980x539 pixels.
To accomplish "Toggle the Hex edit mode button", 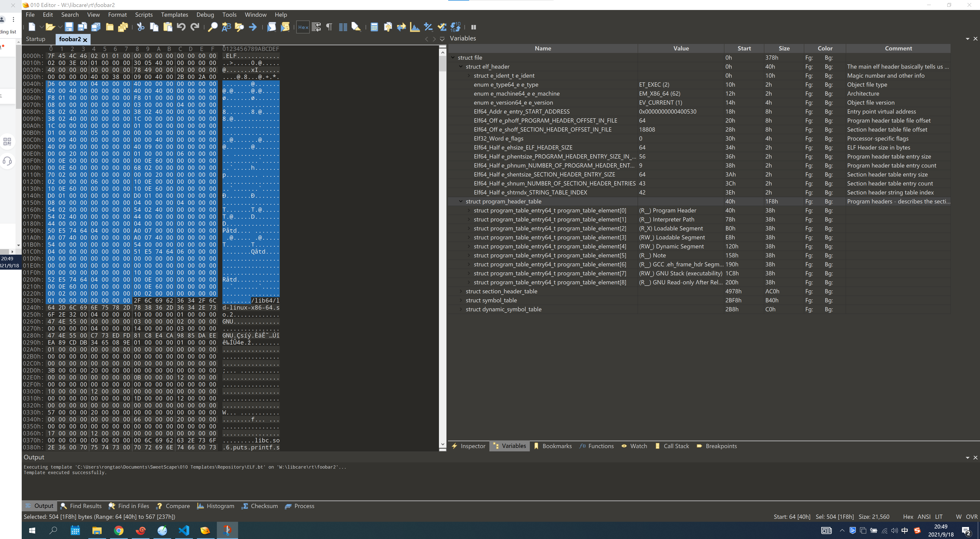I will [303, 27].
